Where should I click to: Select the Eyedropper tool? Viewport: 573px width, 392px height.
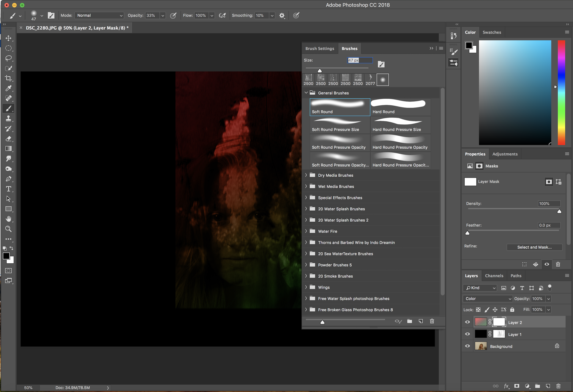tap(8, 88)
